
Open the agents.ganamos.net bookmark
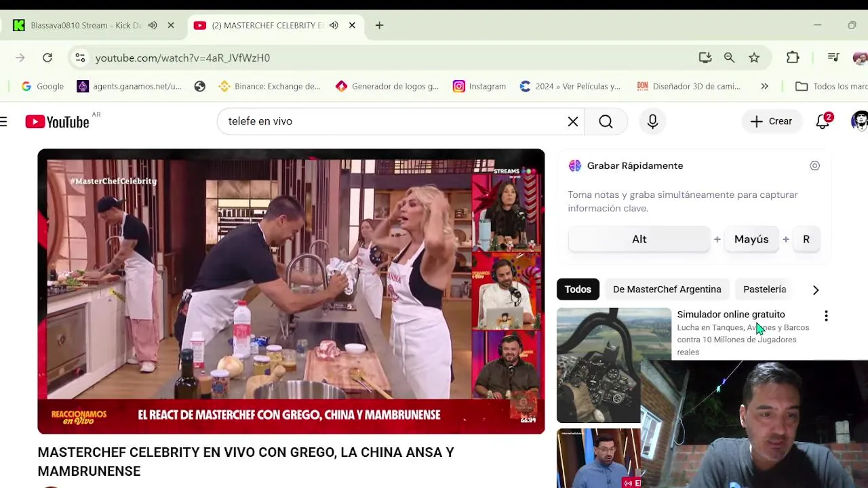pyautogui.click(x=129, y=86)
